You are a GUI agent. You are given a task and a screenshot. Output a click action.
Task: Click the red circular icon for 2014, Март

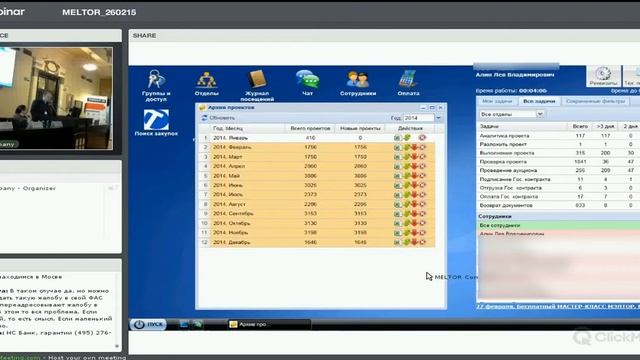[x=422, y=157]
